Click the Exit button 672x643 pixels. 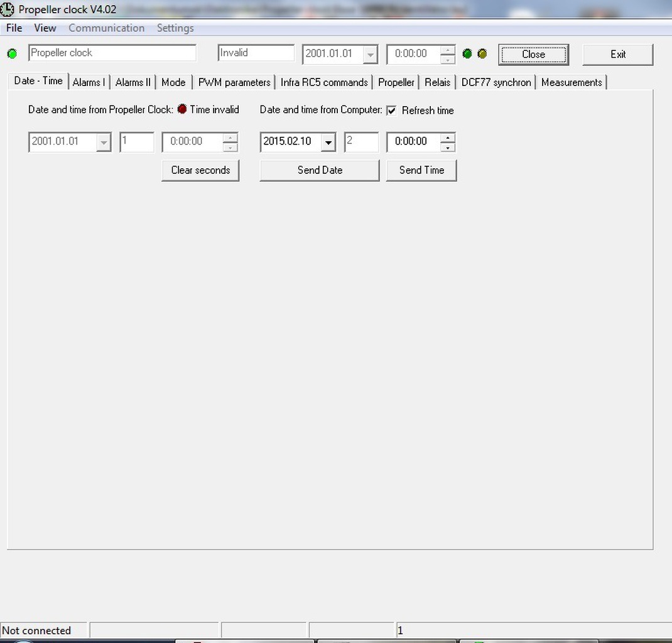[618, 55]
